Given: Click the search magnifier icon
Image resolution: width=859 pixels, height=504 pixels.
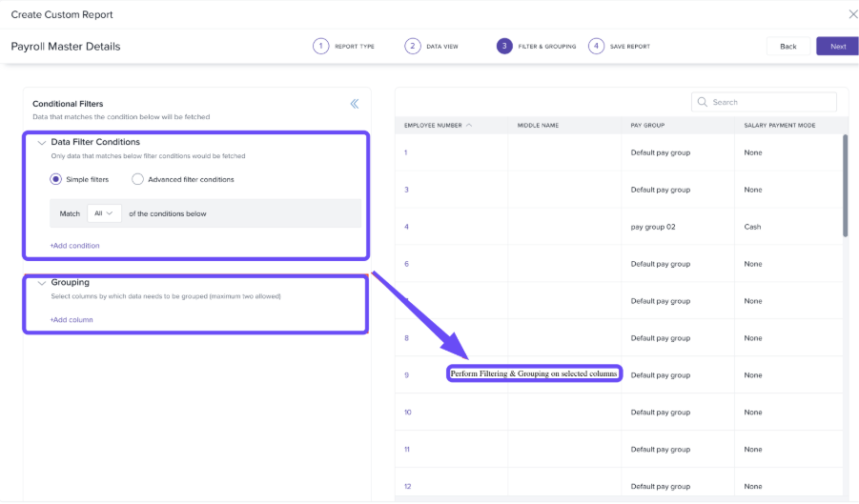Looking at the screenshot, I should point(703,102).
